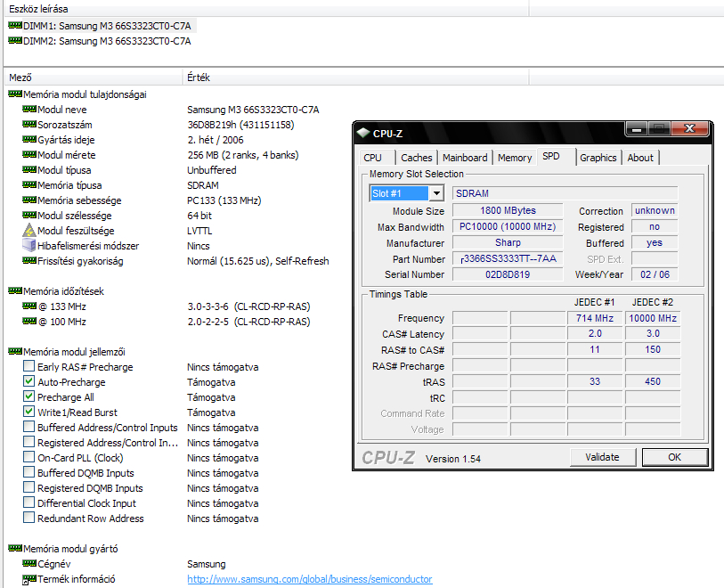Viewport: 724px width, 588px height.
Task: Click the Sorozatszám row icon
Action: pyautogui.click(x=29, y=124)
